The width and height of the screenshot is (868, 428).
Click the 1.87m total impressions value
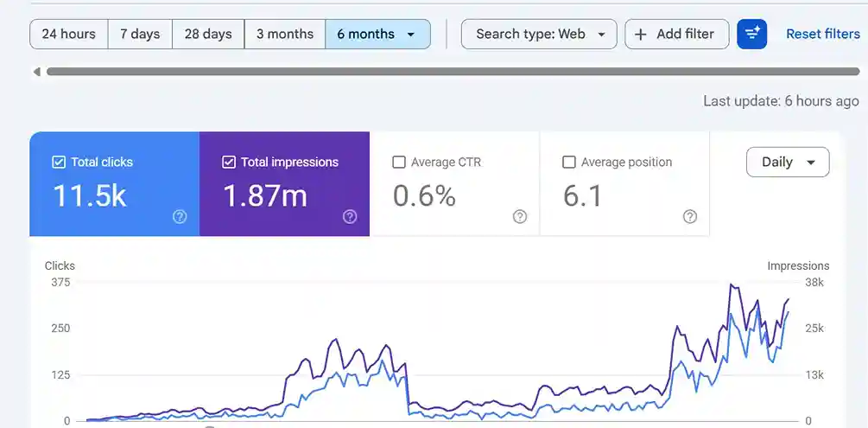coord(264,195)
